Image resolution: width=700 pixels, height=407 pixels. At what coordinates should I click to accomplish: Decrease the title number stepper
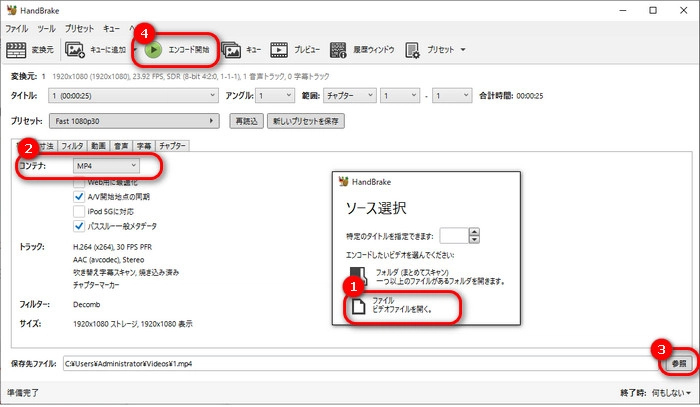474,240
